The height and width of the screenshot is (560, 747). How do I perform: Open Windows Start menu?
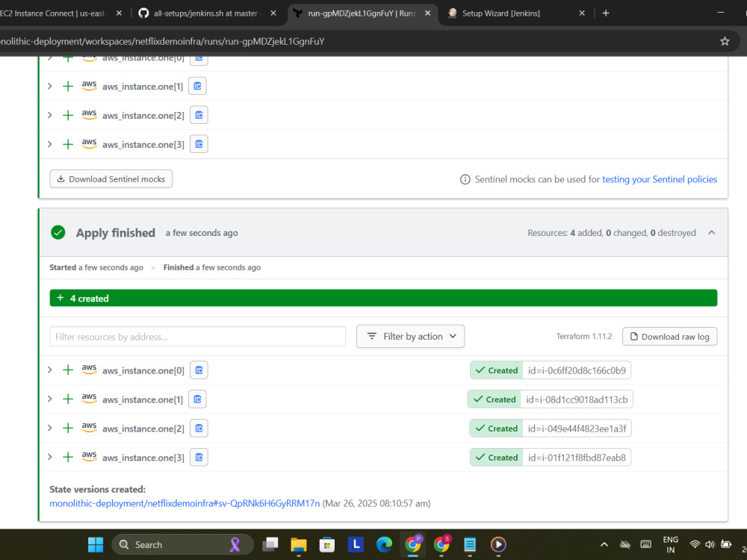tap(96, 544)
